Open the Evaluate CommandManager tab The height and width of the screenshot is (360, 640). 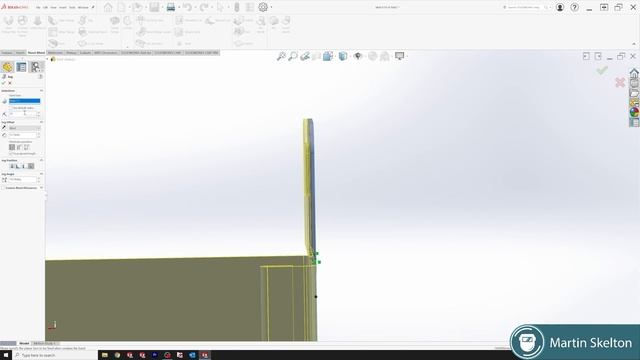coord(85,53)
